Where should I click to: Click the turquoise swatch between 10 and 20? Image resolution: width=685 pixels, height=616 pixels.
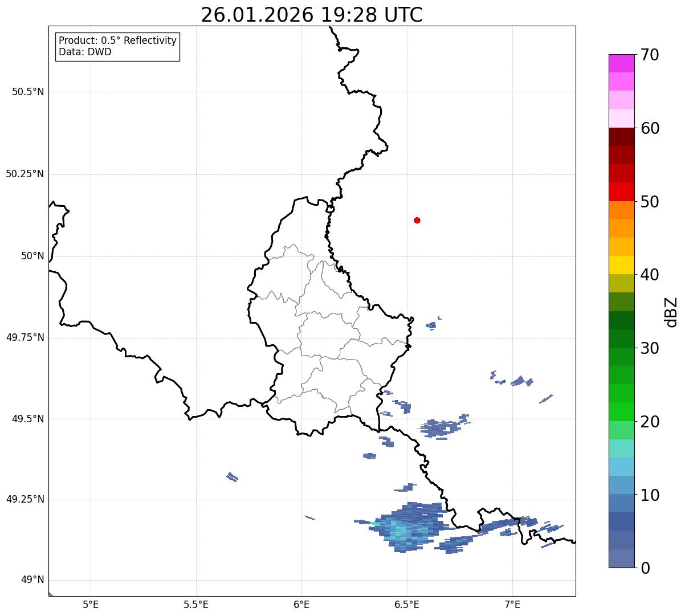click(621, 448)
